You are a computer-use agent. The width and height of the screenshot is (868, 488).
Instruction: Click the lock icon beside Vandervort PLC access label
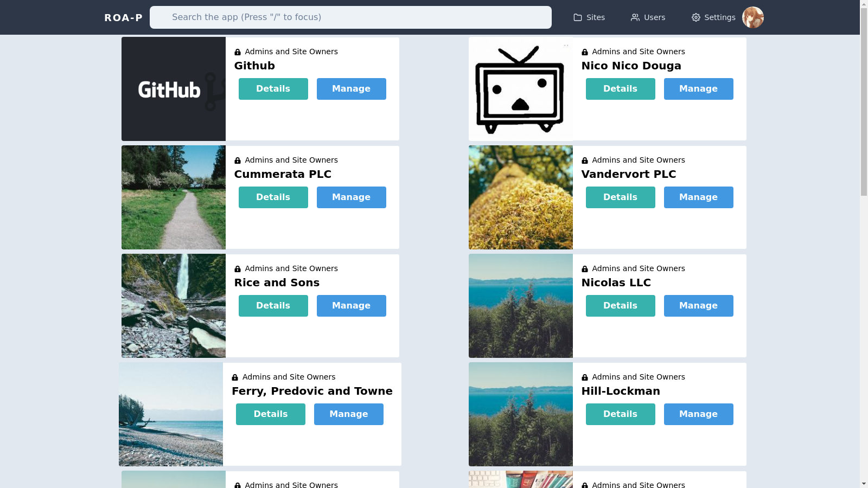point(585,160)
